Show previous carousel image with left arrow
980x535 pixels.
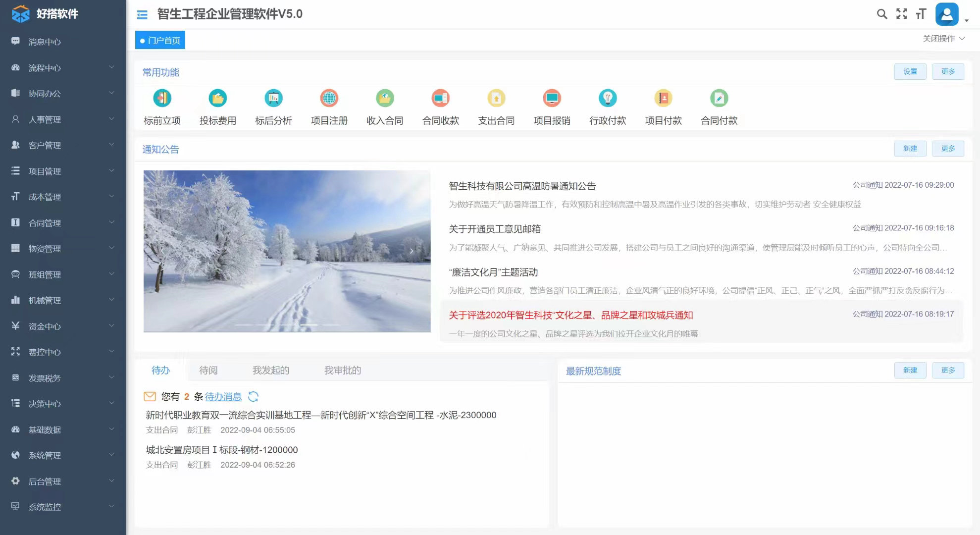162,251
